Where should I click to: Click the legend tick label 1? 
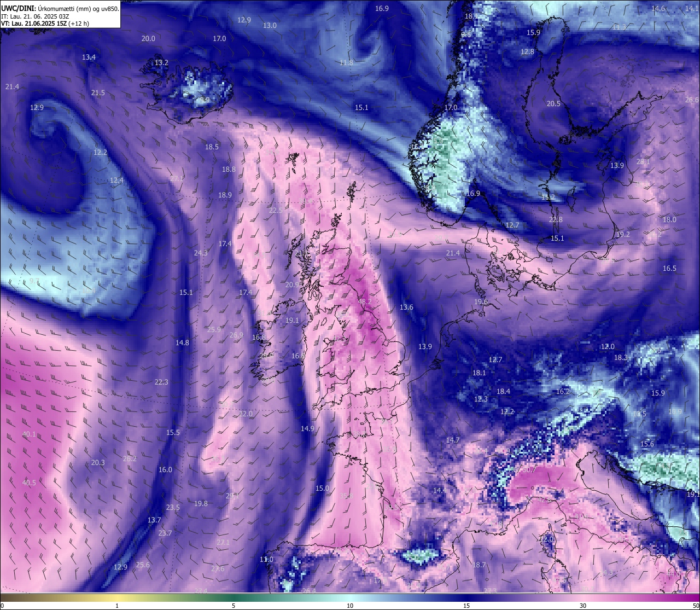117,605
